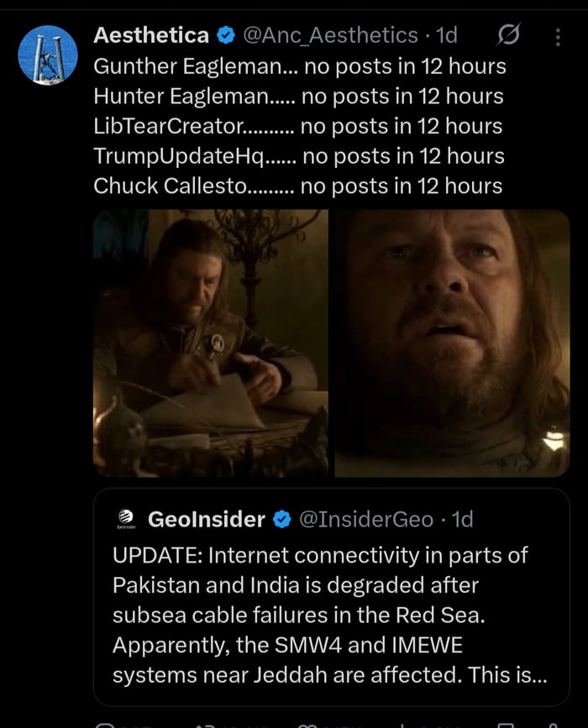The height and width of the screenshot is (728, 588).
Task: Open the right Ned Stark close-up image
Action: (454, 344)
